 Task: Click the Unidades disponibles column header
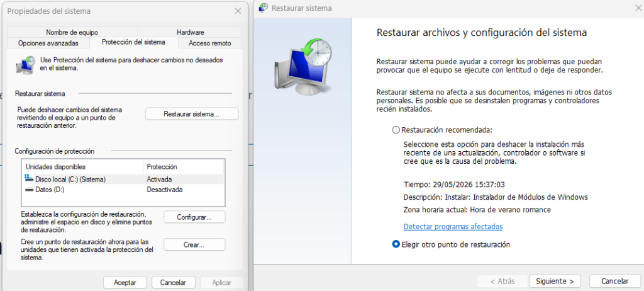(x=82, y=167)
